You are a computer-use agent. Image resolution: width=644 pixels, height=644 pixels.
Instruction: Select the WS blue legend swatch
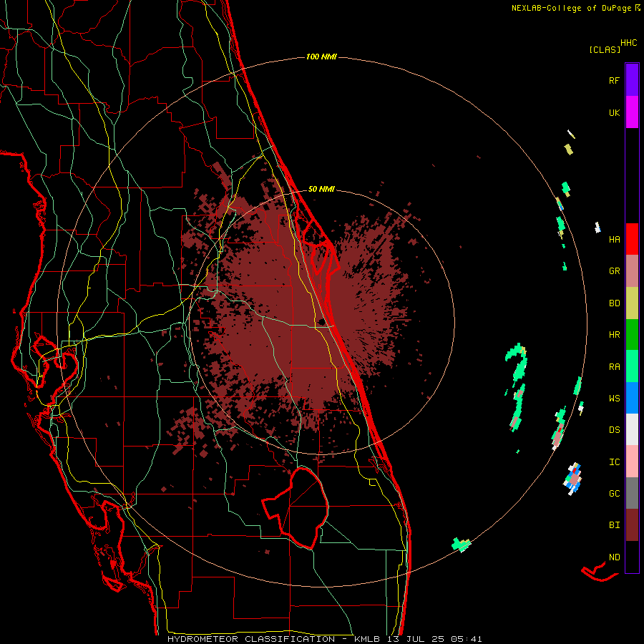click(632, 398)
